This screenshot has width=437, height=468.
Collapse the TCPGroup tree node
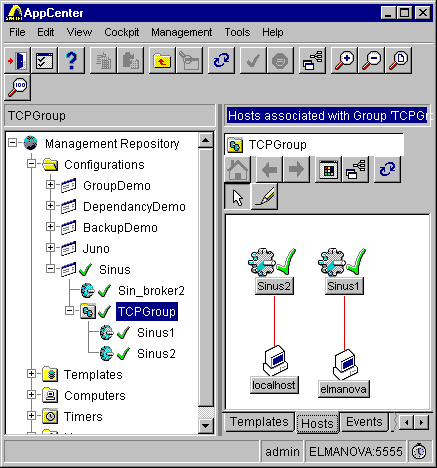[69, 311]
